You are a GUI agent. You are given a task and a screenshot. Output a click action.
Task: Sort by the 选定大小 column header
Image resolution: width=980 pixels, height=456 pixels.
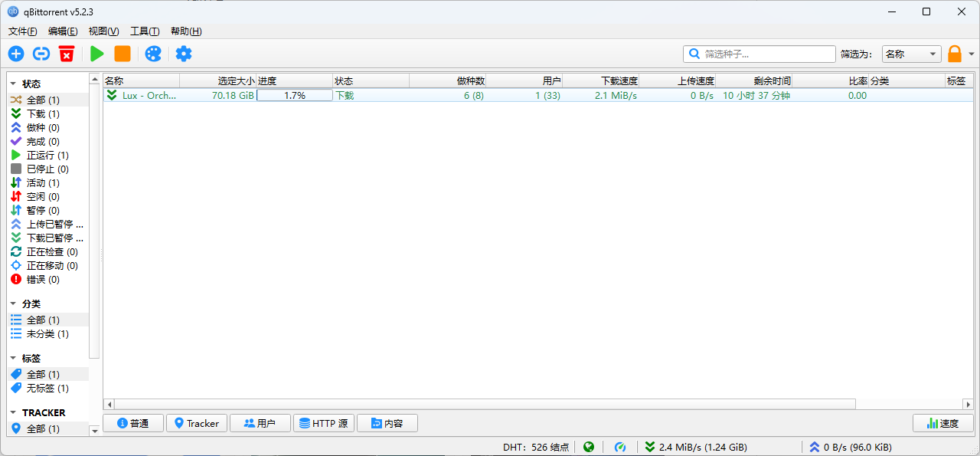coord(218,80)
